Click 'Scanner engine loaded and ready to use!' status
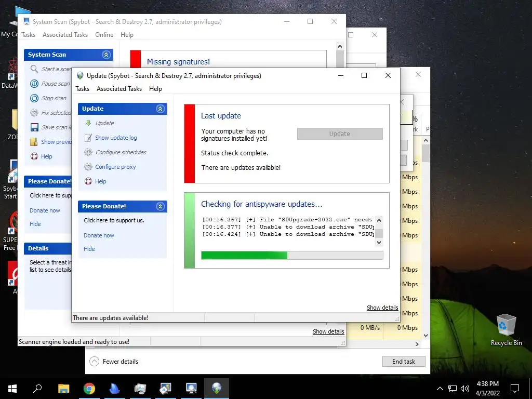Viewport: 532px width, 399px height. click(x=74, y=342)
